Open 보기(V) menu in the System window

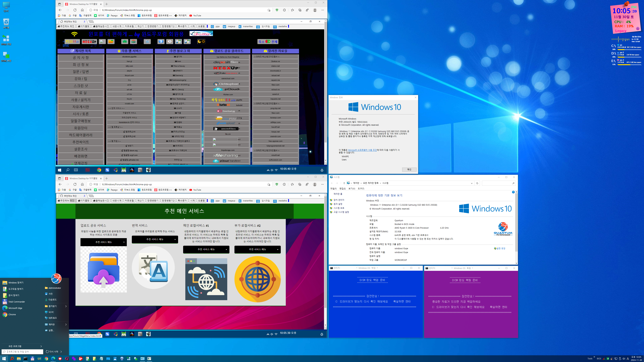coord(352,189)
